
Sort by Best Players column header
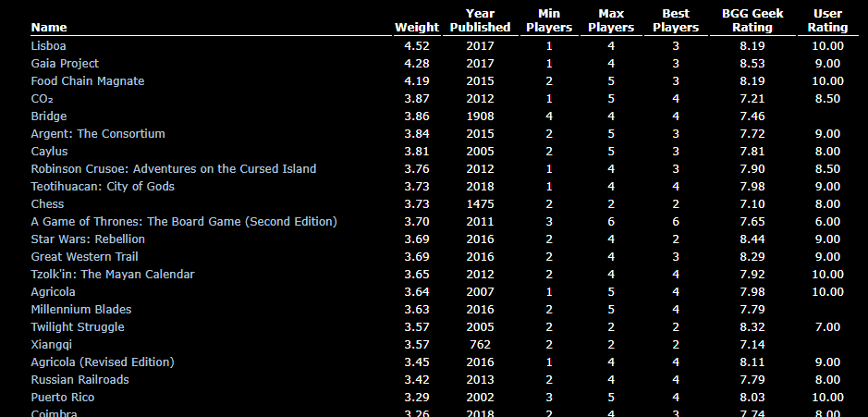[676, 20]
